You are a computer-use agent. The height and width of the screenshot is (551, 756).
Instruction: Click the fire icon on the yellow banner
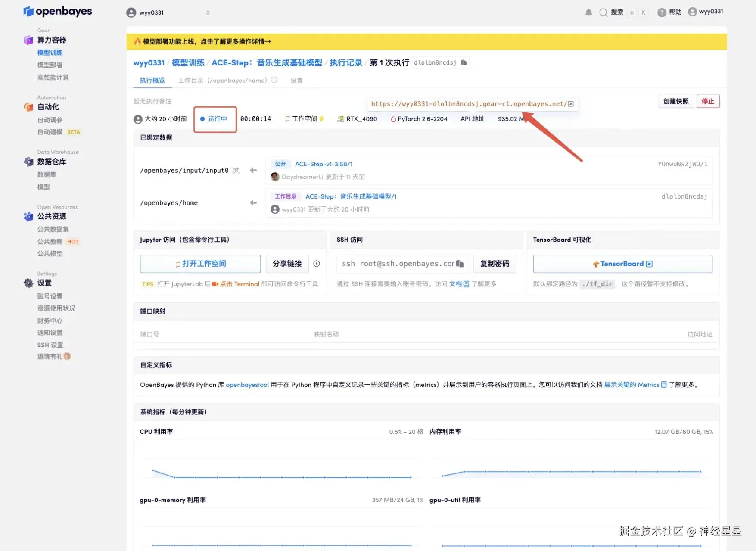coord(137,41)
